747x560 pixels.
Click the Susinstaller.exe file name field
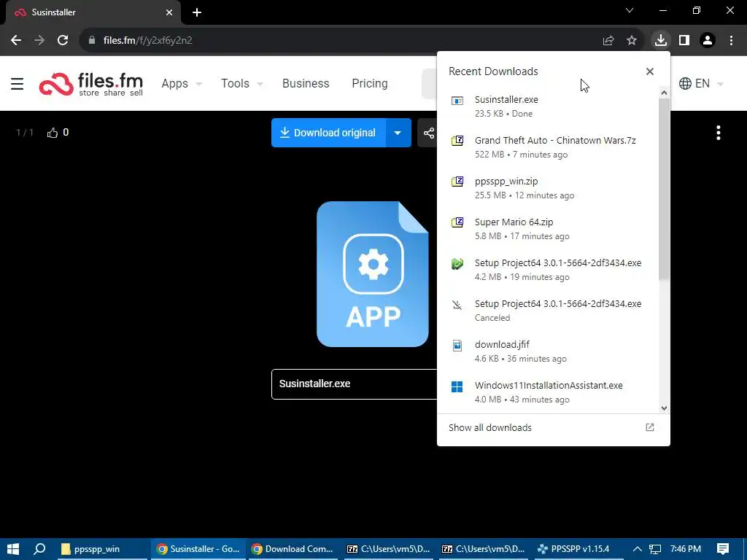(355, 384)
